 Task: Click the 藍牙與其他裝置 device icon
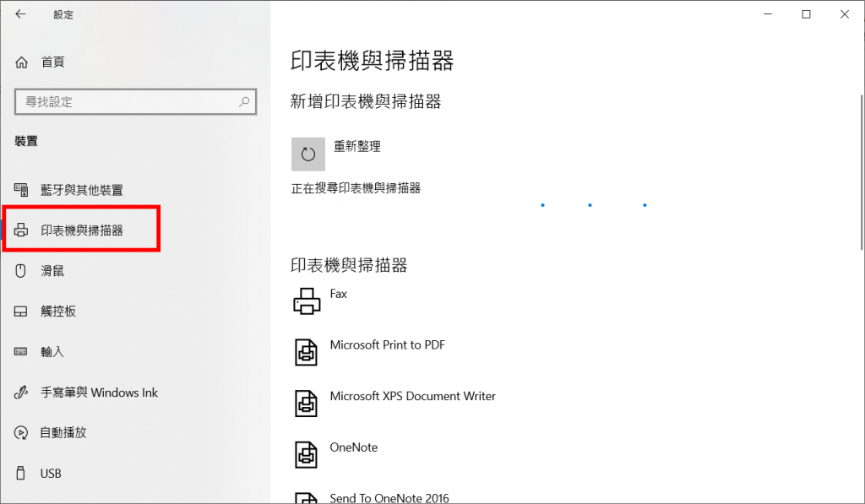[21, 190]
